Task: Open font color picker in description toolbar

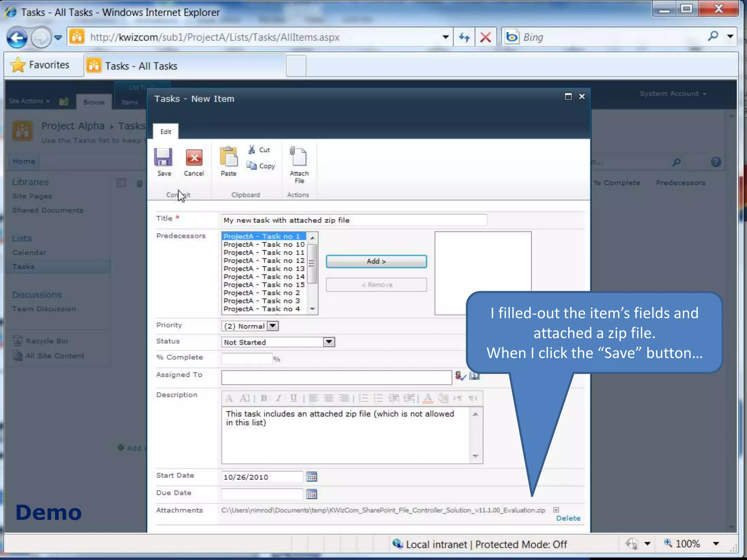Action: tap(428, 398)
